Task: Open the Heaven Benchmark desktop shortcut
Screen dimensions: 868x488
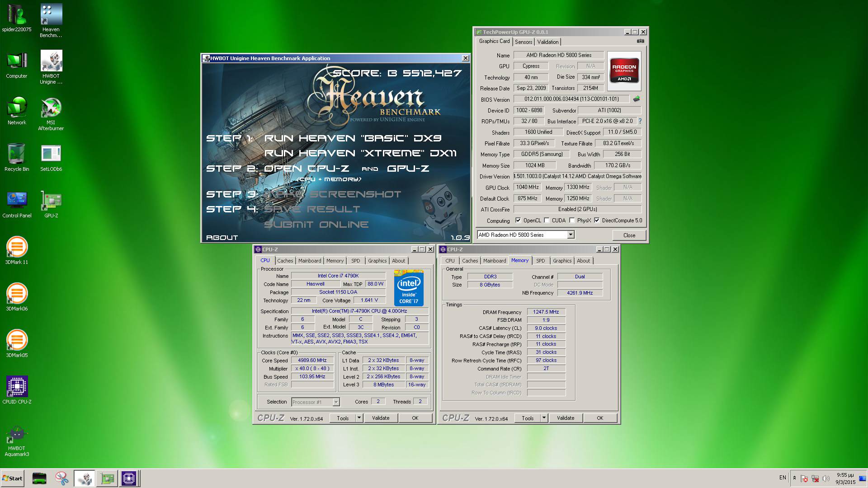Action: (x=51, y=20)
